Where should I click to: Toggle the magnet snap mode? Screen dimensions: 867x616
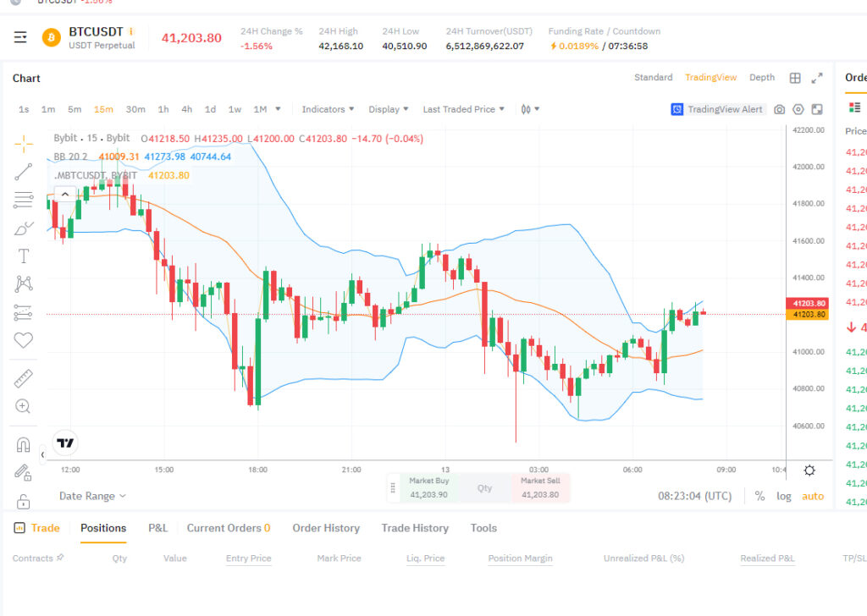(x=23, y=445)
